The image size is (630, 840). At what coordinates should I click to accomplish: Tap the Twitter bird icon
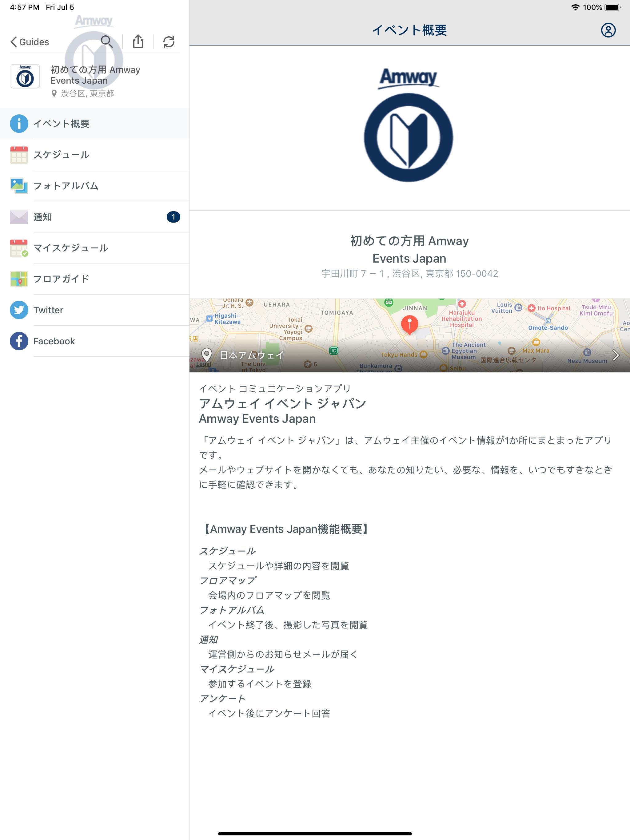point(19,310)
